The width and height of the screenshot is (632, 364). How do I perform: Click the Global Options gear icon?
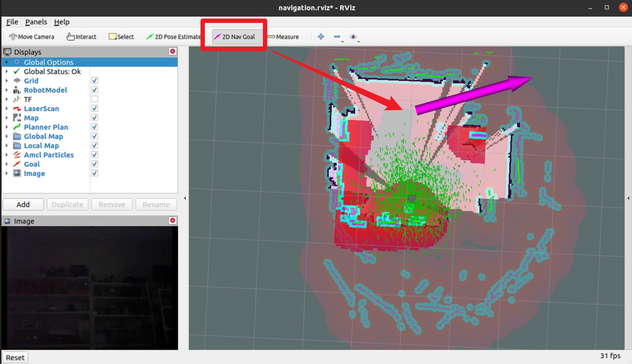(x=17, y=62)
